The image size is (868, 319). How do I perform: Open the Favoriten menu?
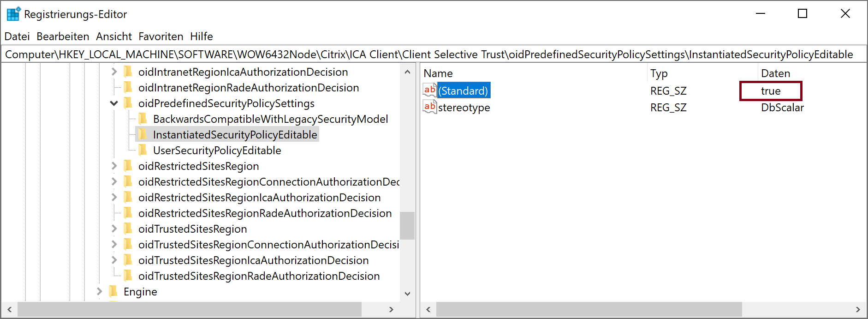(x=161, y=36)
